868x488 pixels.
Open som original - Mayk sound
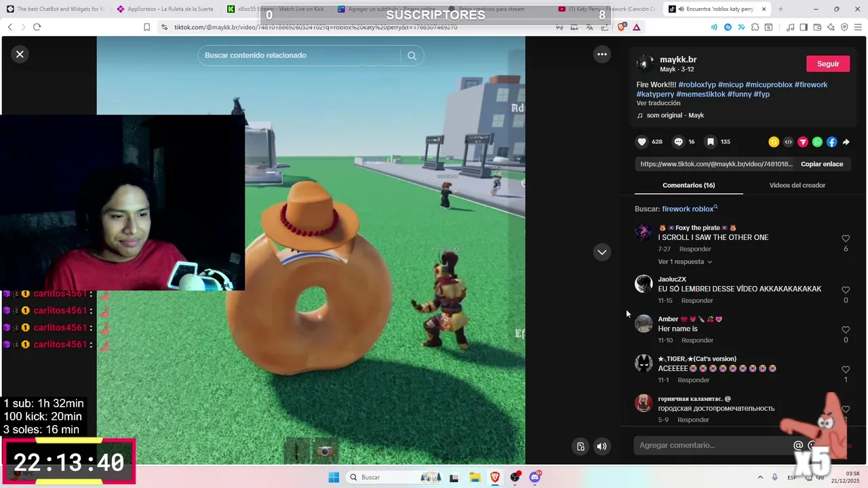pos(675,115)
